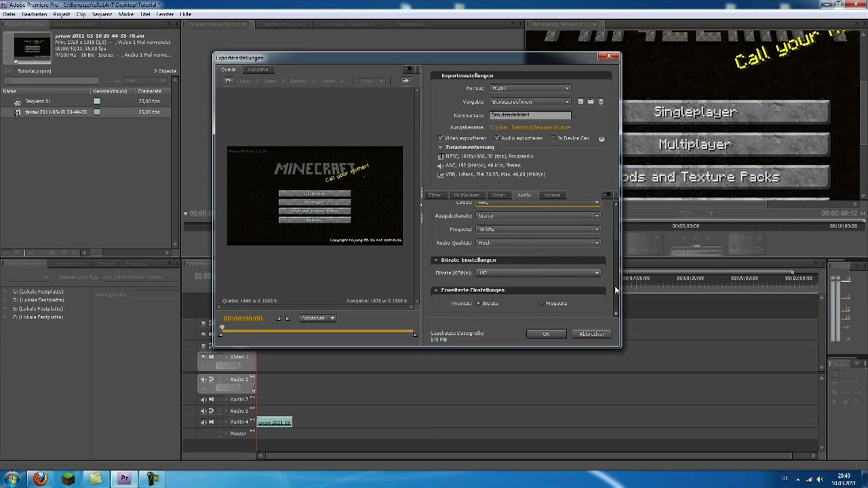Screen dimensions: 868x488
Task: Open the export tabs panel menu icon
Action: [x=607, y=195]
